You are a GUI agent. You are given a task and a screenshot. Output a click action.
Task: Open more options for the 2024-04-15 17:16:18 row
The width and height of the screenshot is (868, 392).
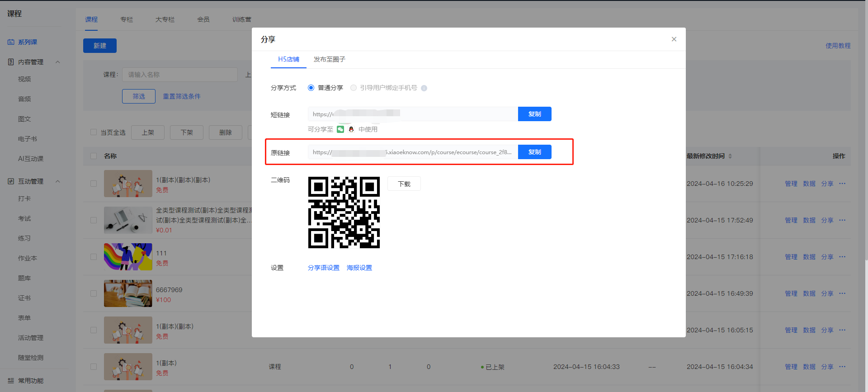pyautogui.click(x=842, y=257)
